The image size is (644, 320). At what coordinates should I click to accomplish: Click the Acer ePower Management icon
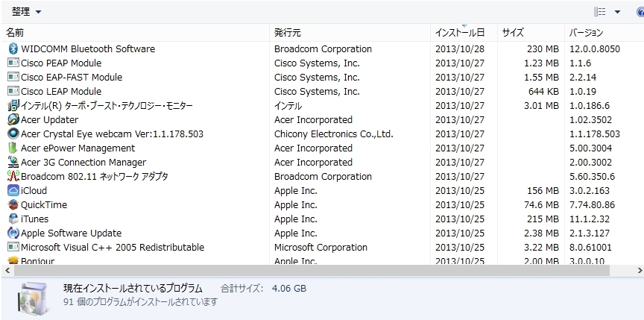(x=13, y=148)
